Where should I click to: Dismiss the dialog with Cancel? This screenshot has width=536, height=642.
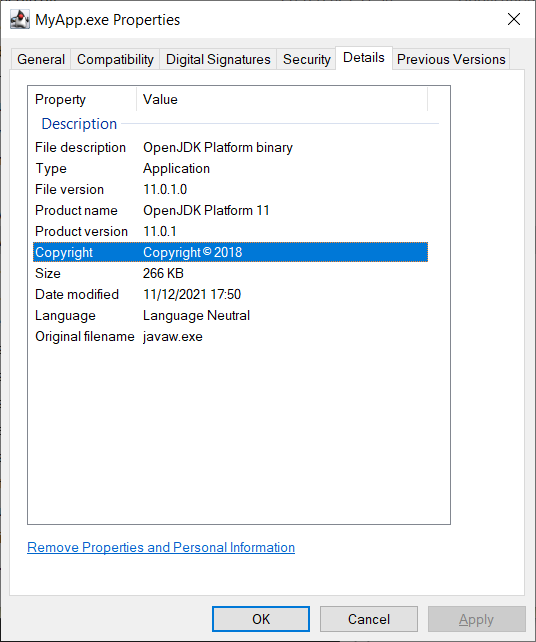pyautogui.click(x=369, y=619)
